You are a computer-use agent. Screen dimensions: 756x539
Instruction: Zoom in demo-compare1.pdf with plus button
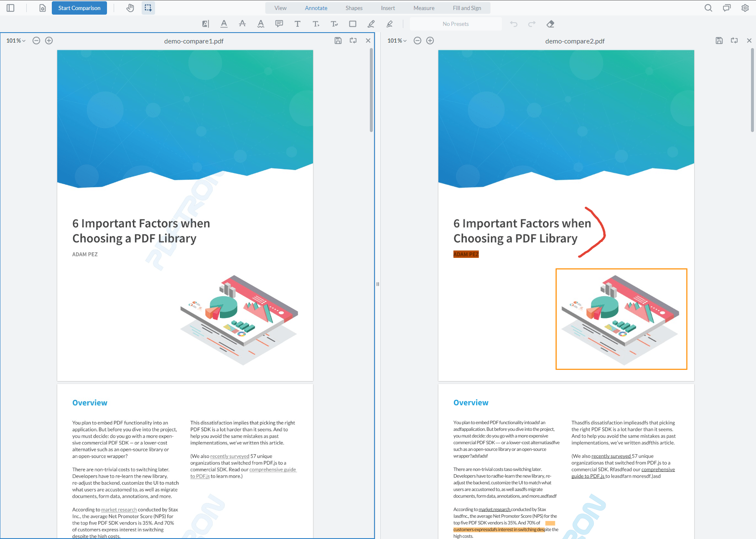pos(49,41)
